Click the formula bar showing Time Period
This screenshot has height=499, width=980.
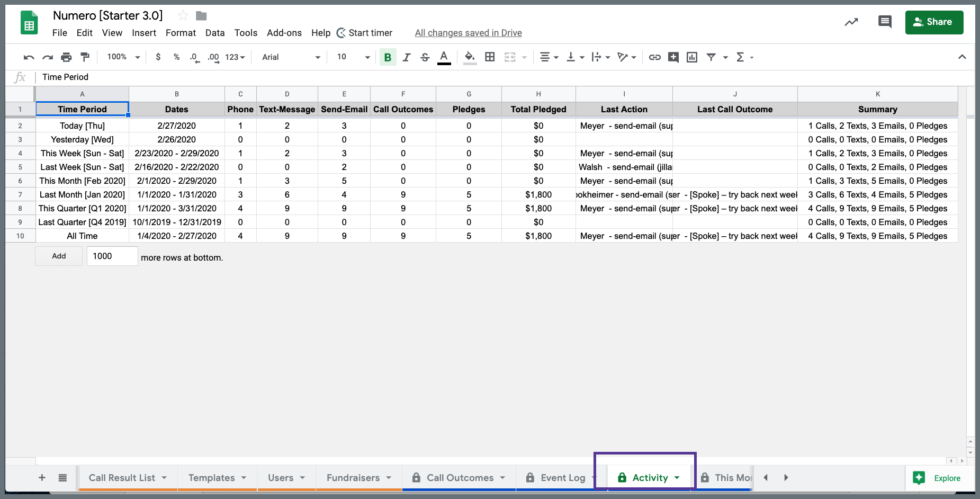click(503, 77)
